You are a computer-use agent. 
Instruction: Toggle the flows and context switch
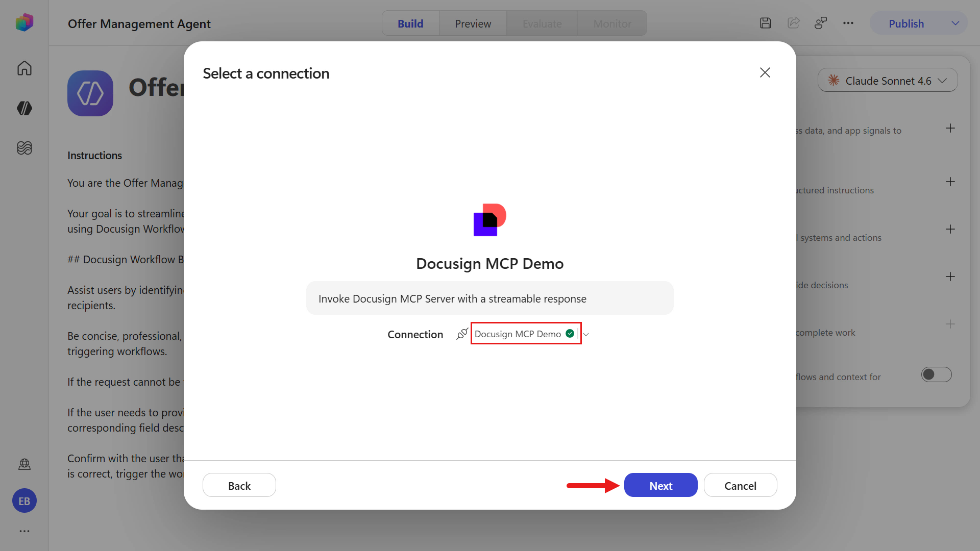pos(936,374)
